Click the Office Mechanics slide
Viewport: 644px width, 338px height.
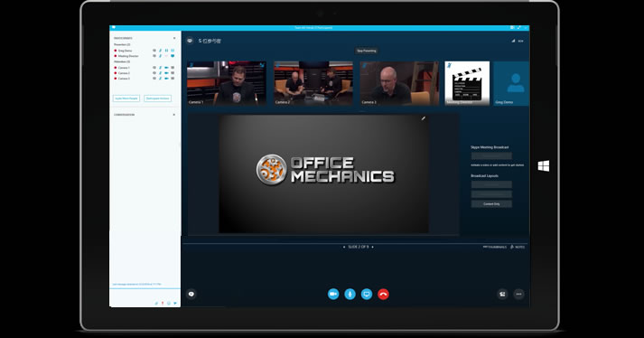(323, 174)
